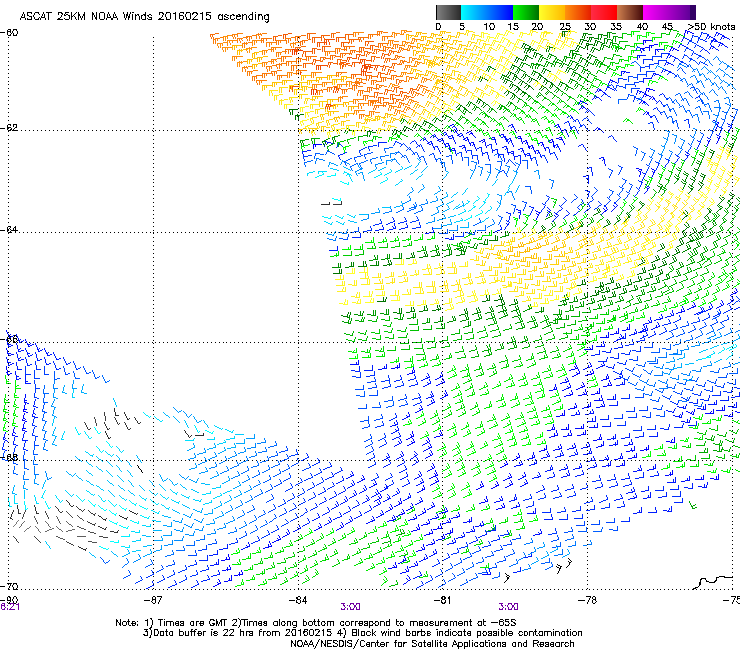
Task: Click the green 15-20 knots legend swatch
Action: click(x=526, y=12)
